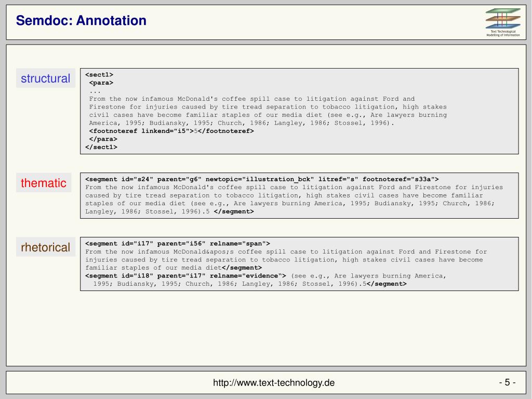The width and height of the screenshot is (532, 399).
Task: Click the closing </sect1> tag
Action: [x=101, y=147]
